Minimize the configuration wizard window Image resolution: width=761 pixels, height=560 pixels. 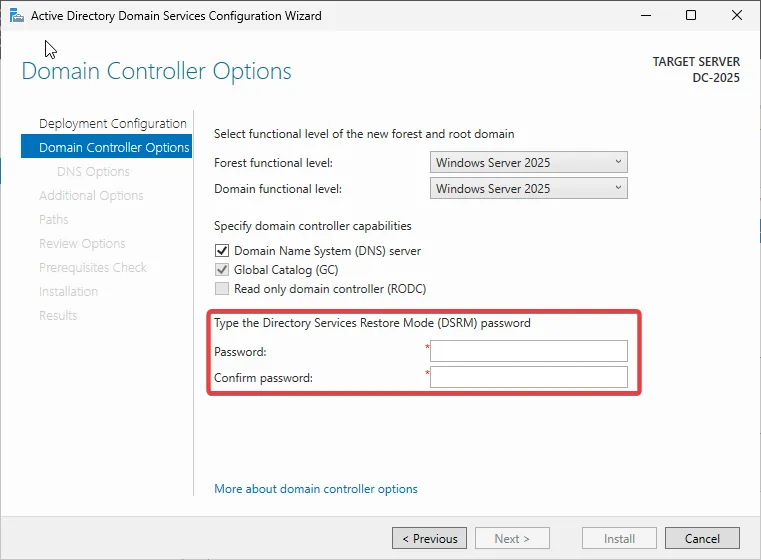click(x=646, y=16)
